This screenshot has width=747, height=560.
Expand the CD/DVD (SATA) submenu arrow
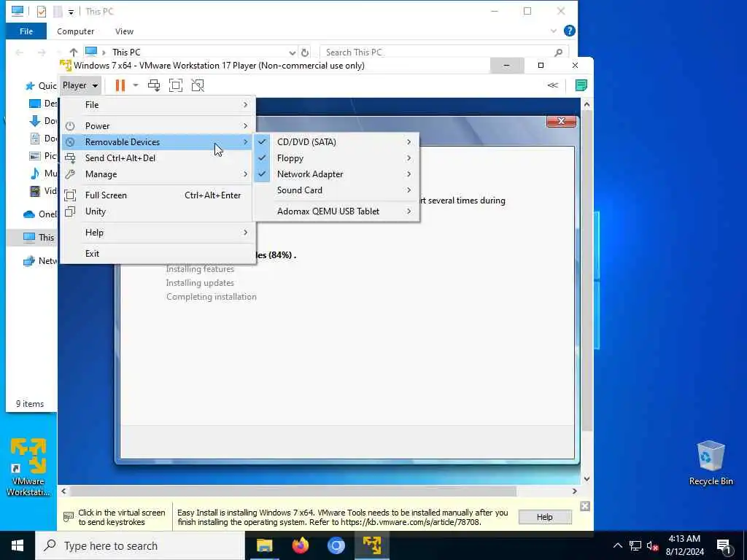[409, 142]
